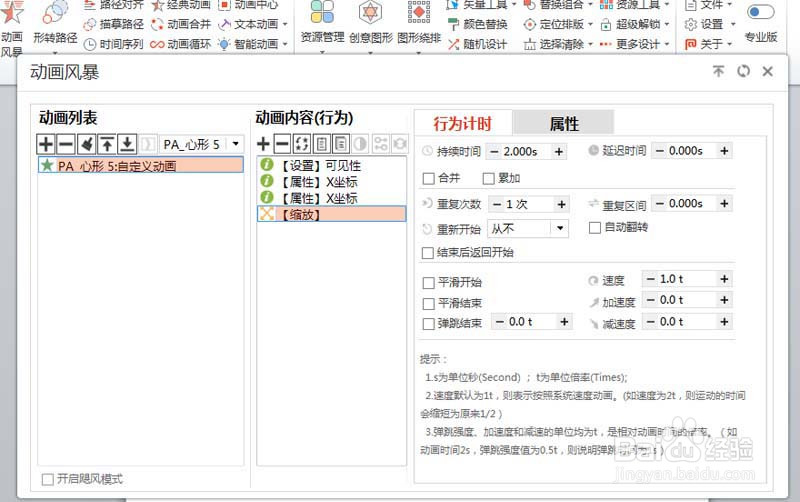Screen dimensions: 800x502
Task: Toggle the 专业版 switch in the ribbon
Action: click(x=761, y=12)
